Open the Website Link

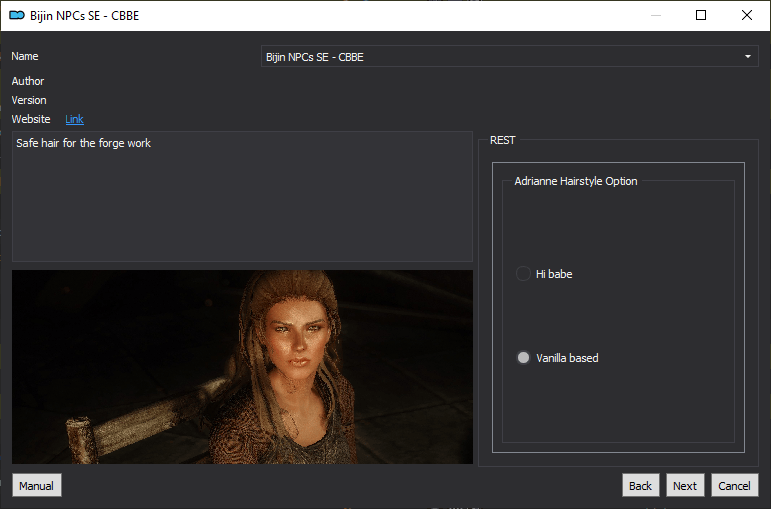(x=74, y=119)
